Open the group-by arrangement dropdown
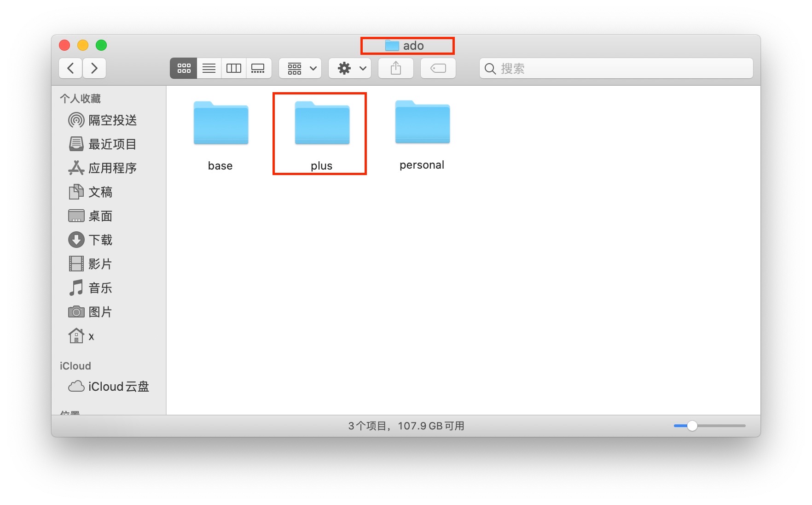The width and height of the screenshot is (812, 505). pyautogui.click(x=300, y=68)
